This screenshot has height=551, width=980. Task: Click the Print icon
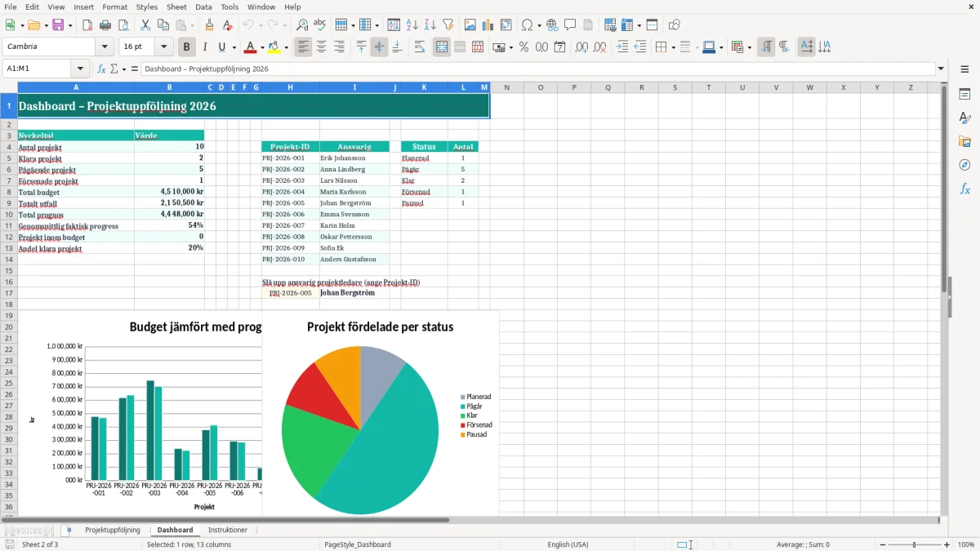coord(105,25)
